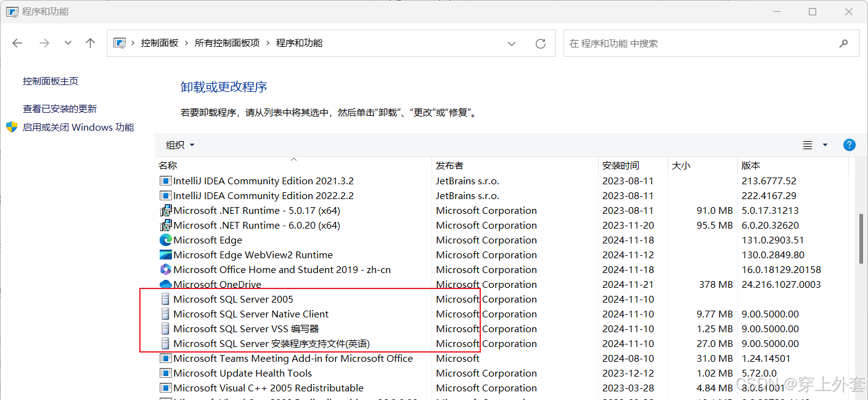Click Microsoft SQL Server 2005 icon
This screenshot has width=868, height=400.
[x=165, y=300]
